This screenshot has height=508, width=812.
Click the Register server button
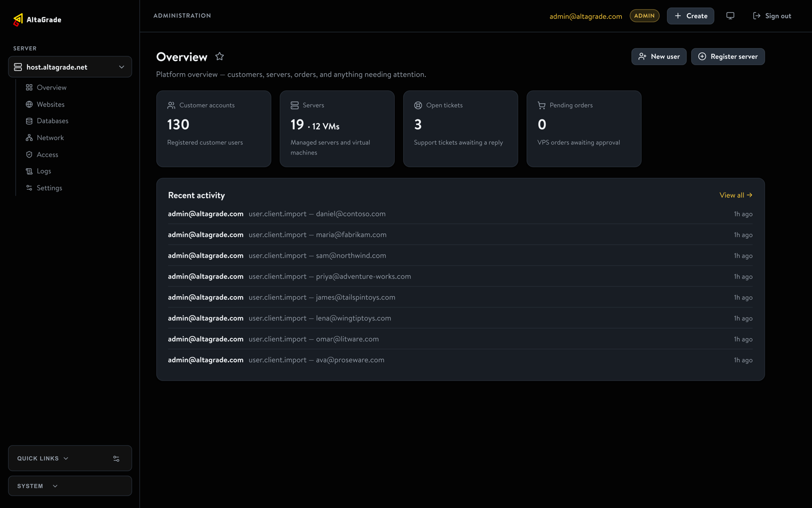728,56
